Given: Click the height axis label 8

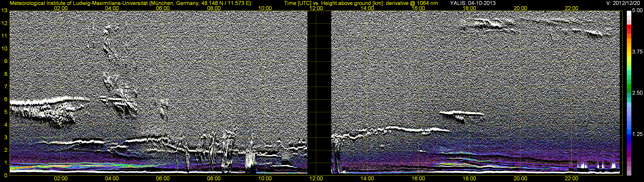Looking at the screenshot, I should (6, 74).
